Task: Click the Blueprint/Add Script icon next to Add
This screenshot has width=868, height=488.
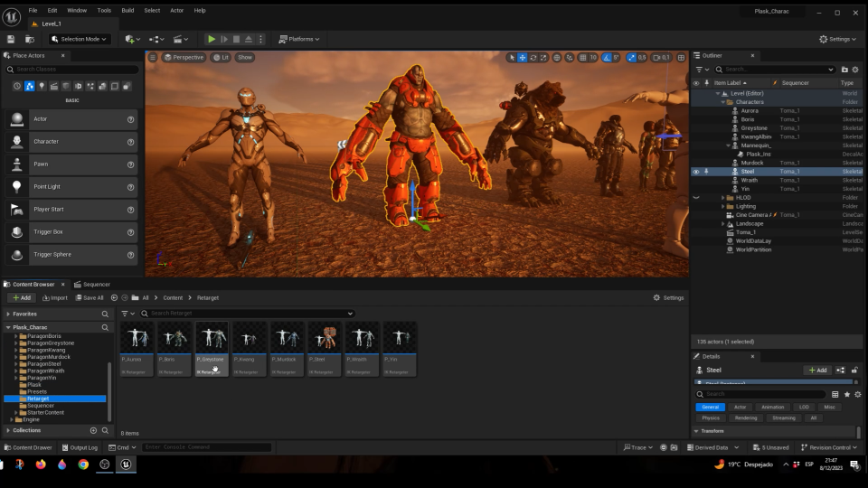Action: (840, 371)
